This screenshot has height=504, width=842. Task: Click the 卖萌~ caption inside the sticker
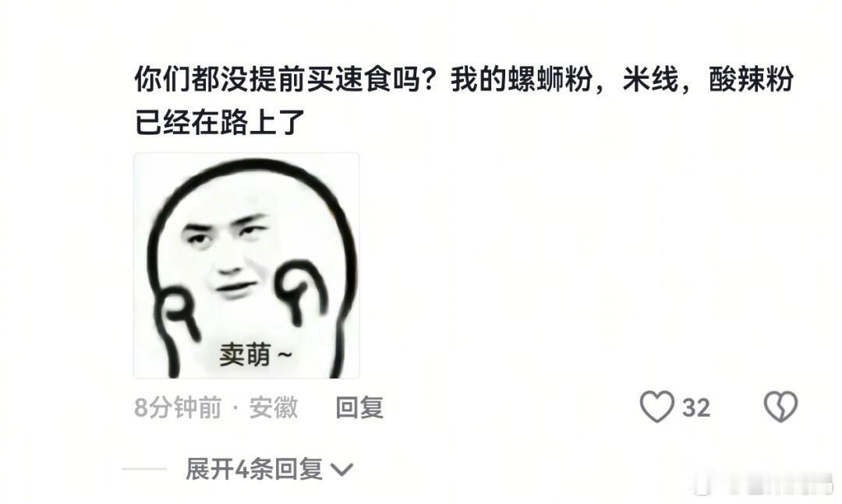(255, 354)
